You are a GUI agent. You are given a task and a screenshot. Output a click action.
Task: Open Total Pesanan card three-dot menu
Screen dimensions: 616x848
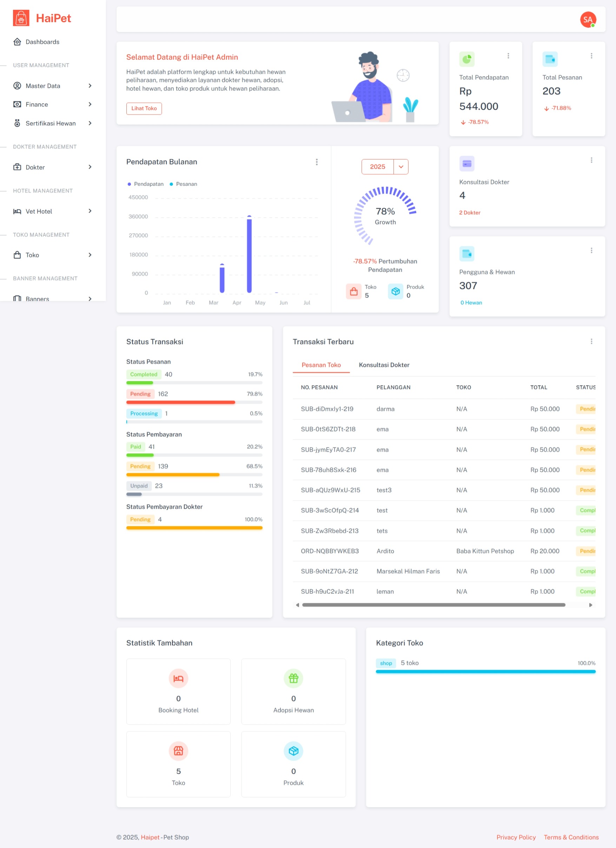[591, 56]
